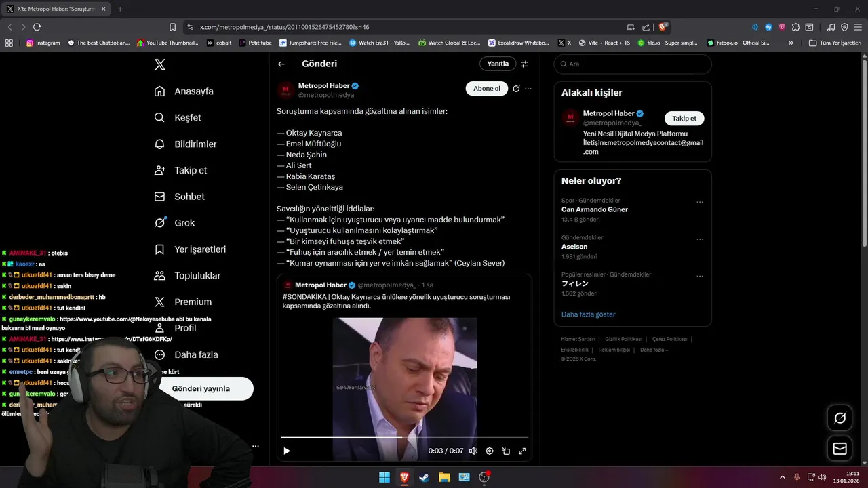Open Sohbet messages

click(179, 197)
